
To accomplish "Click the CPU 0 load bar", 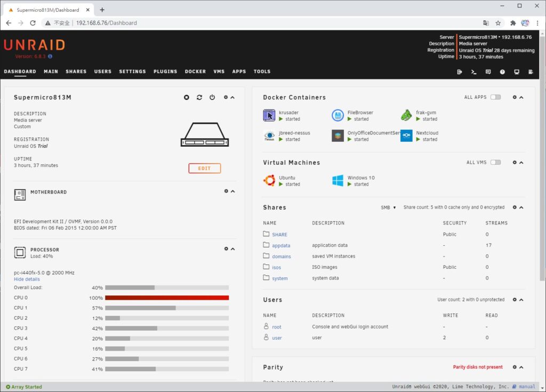I will click(x=166, y=298).
